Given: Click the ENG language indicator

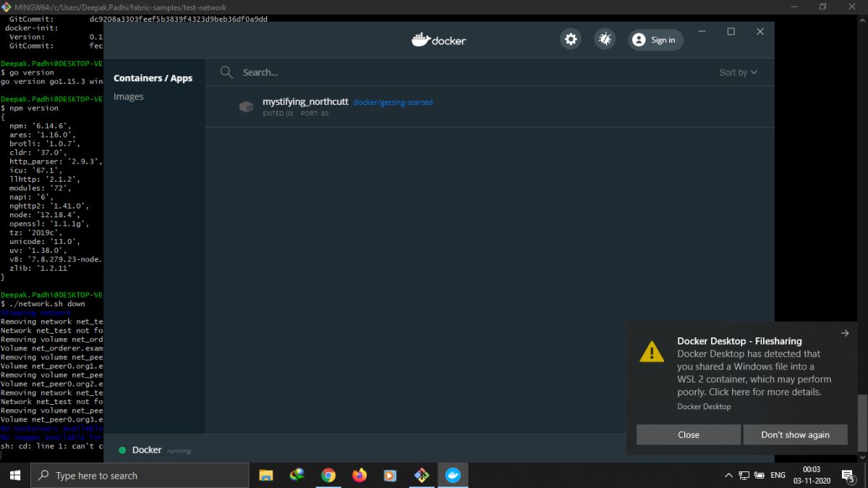Looking at the screenshot, I should click(778, 476).
